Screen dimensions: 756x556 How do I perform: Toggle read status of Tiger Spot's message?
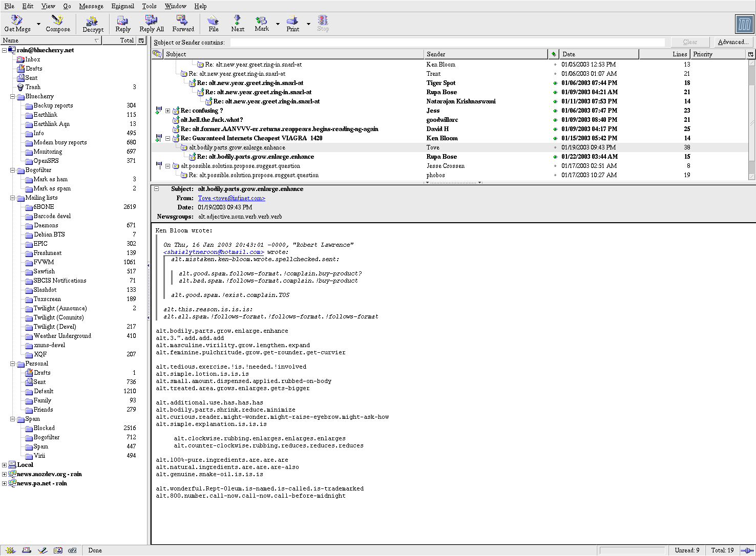(x=555, y=83)
